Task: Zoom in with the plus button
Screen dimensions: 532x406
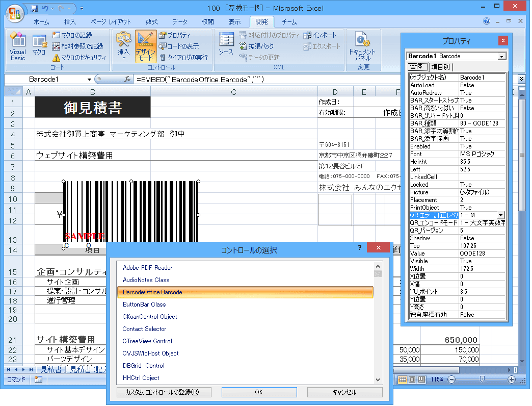Action: pos(511,379)
